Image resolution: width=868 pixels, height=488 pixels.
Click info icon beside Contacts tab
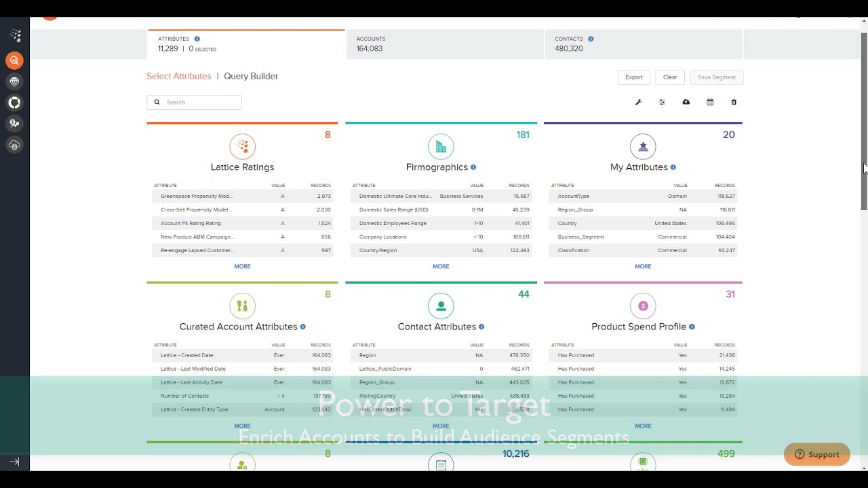591,39
